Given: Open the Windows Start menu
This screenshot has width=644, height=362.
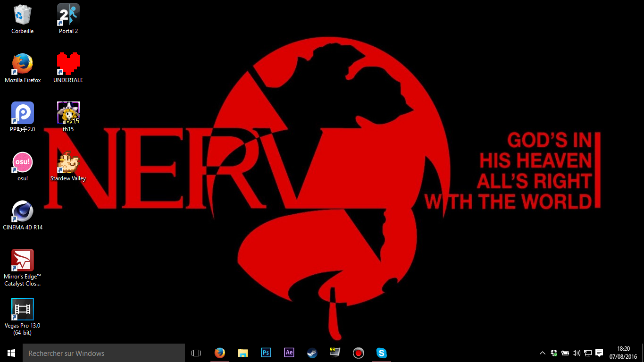Looking at the screenshot, I should pyautogui.click(x=11, y=353).
